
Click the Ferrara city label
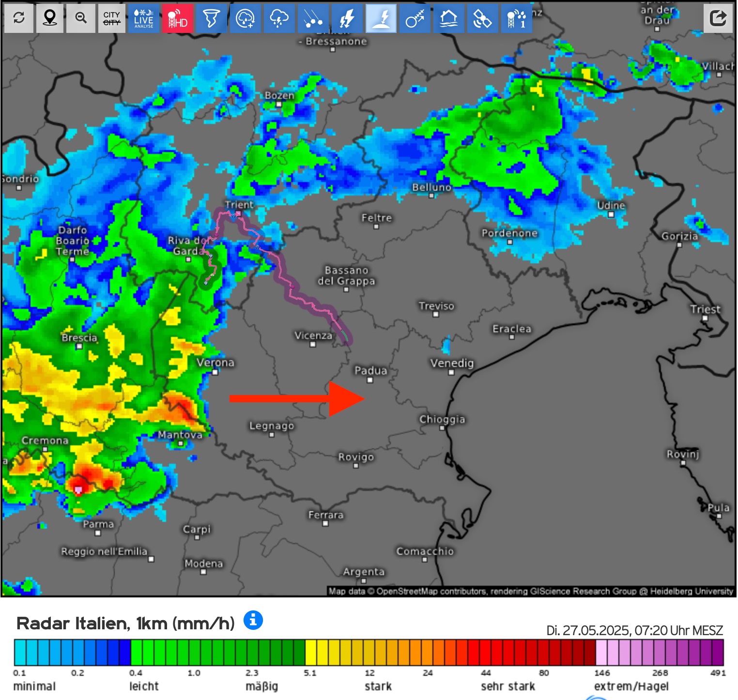point(326,515)
